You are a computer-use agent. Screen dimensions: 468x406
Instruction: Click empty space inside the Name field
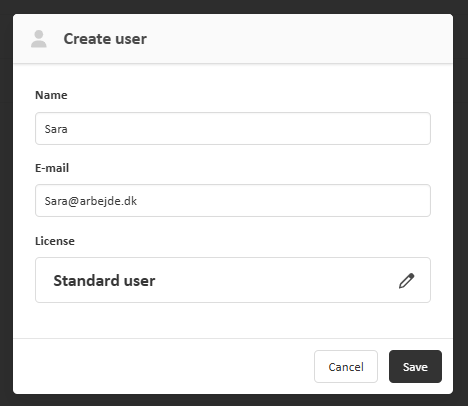click(x=250, y=129)
